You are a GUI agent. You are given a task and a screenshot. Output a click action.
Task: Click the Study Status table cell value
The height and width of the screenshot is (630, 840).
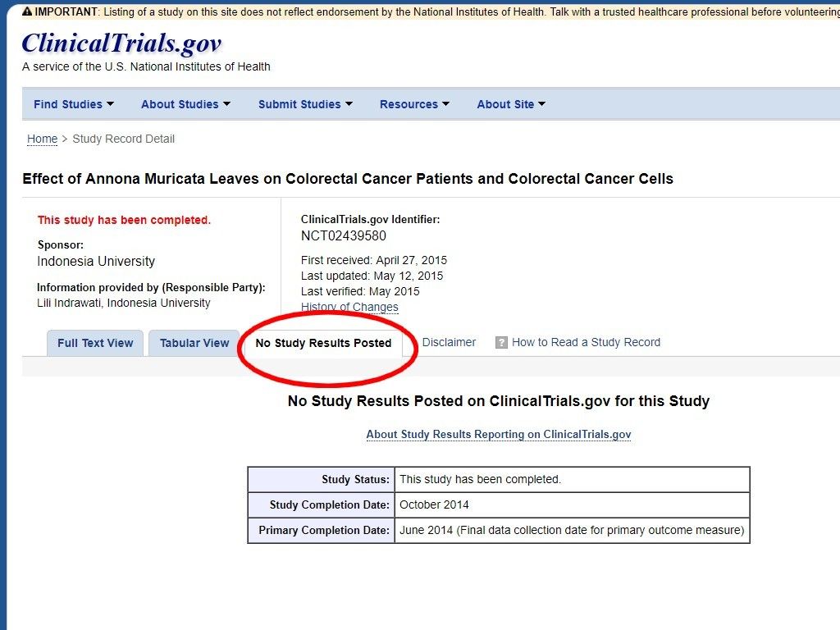(x=572, y=479)
